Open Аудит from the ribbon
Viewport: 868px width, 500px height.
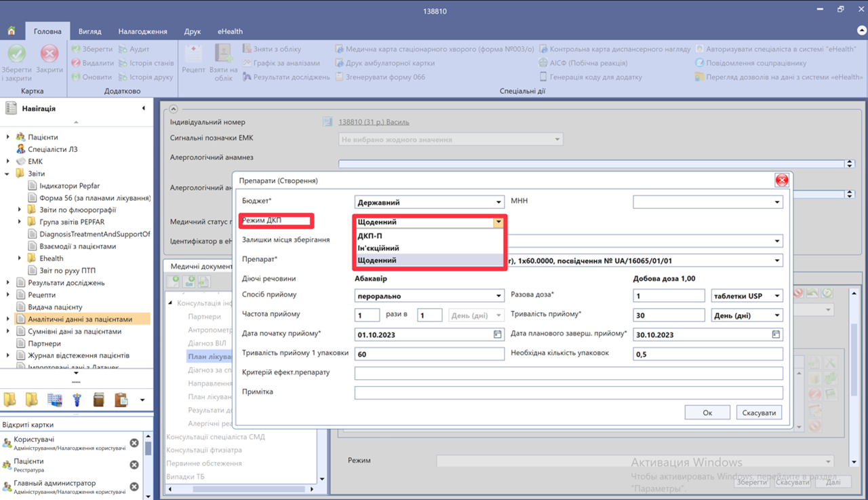[x=134, y=49]
